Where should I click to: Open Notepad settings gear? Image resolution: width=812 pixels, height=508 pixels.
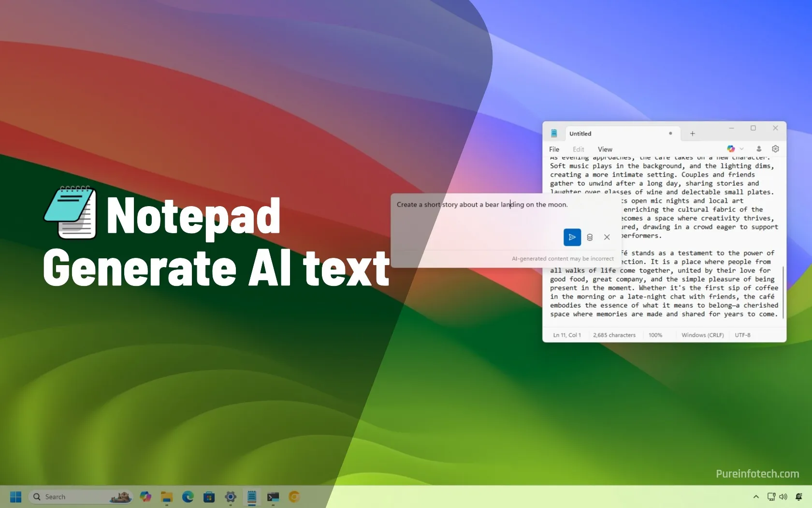pos(775,149)
